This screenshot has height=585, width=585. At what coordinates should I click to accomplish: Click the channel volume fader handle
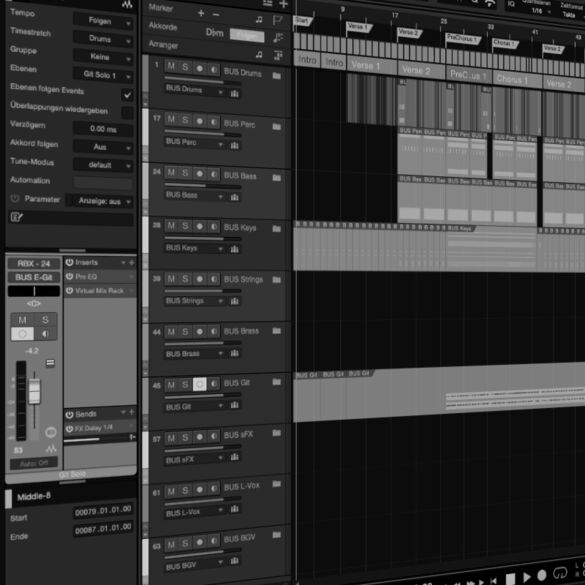pyautogui.click(x=34, y=391)
